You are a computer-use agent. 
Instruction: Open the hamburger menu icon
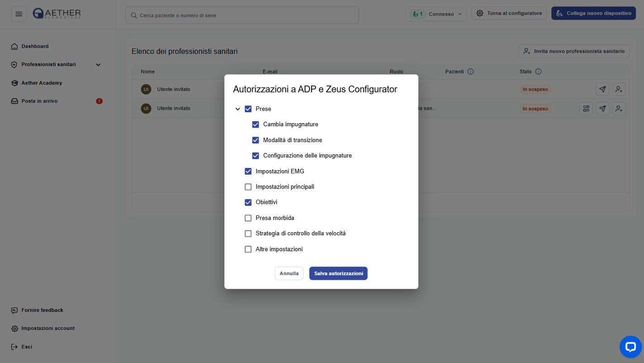19,14
